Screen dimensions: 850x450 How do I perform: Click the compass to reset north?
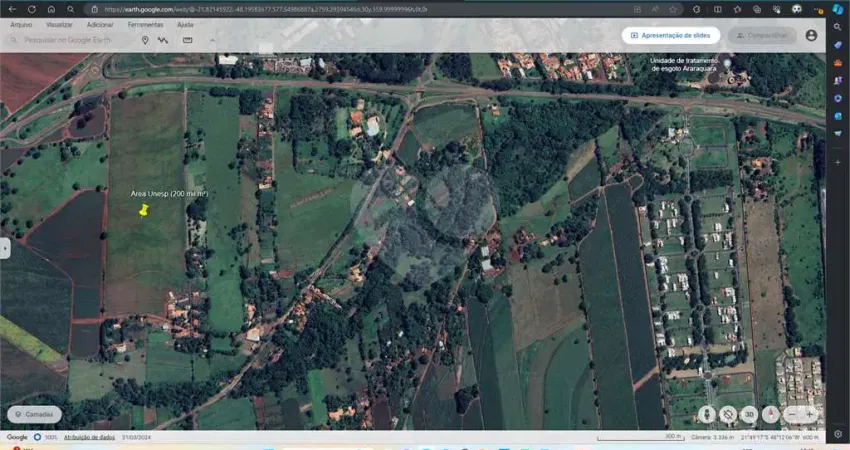[x=771, y=414]
